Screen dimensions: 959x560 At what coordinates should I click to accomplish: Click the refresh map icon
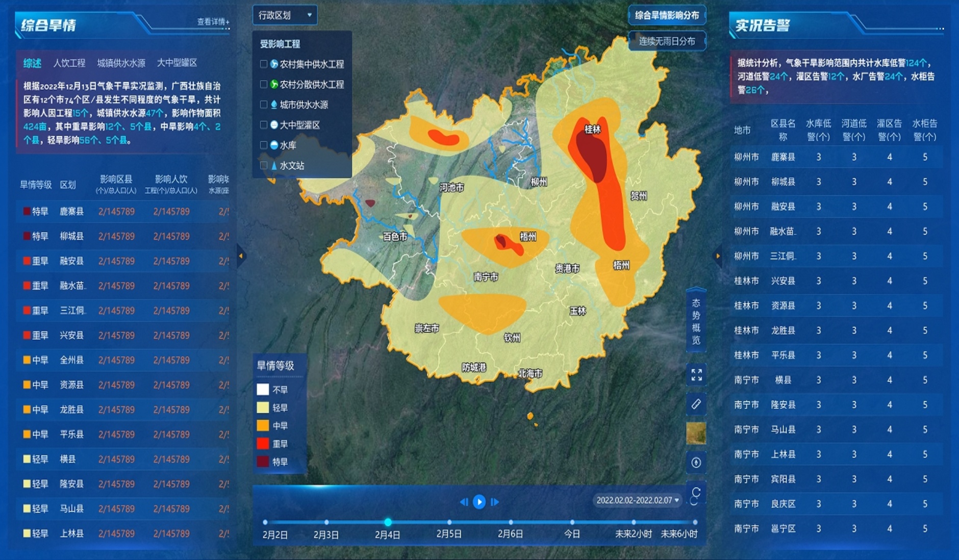tap(696, 493)
